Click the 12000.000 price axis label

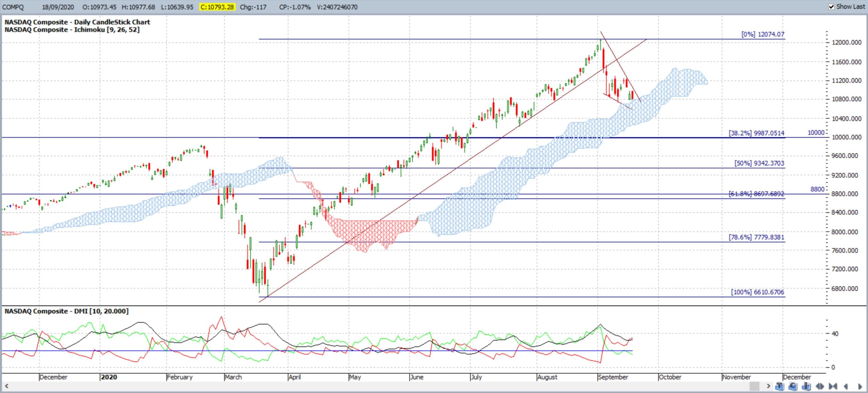846,42
